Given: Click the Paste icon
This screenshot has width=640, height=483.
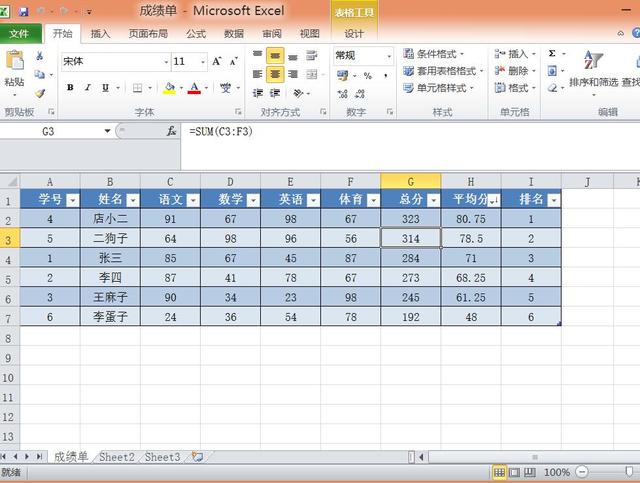Looking at the screenshot, I should 14,69.
